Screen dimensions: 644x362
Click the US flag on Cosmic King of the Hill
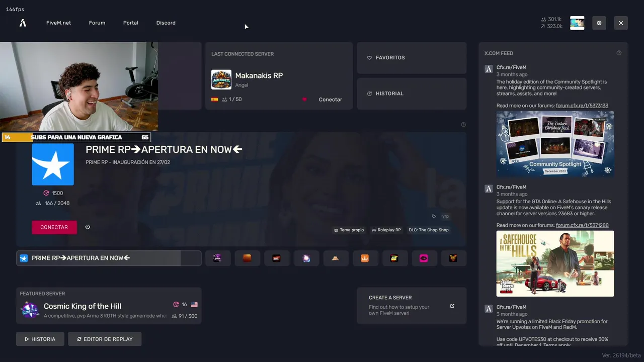[x=194, y=305]
